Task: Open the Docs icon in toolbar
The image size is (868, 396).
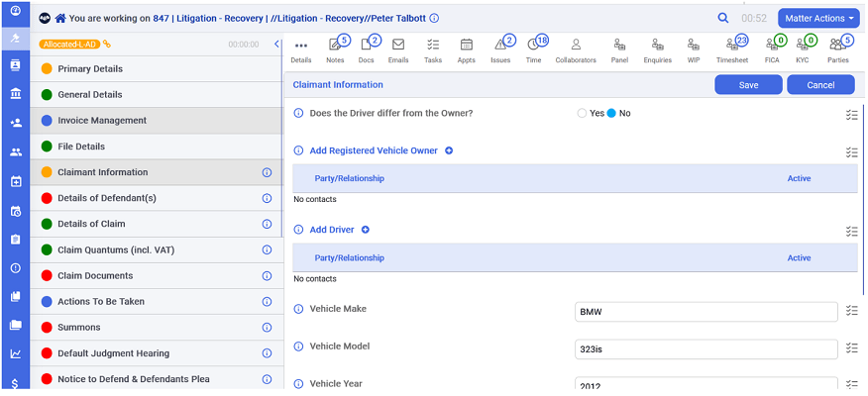Action: click(366, 45)
